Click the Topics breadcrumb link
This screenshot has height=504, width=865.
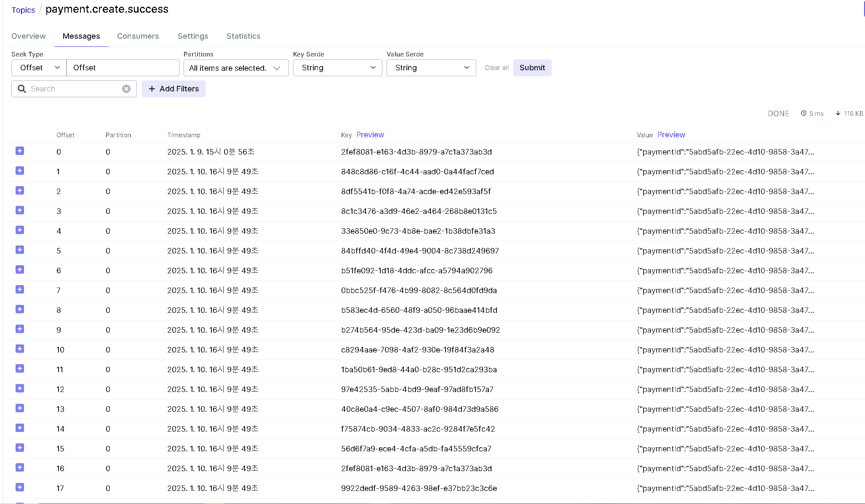pos(23,10)
